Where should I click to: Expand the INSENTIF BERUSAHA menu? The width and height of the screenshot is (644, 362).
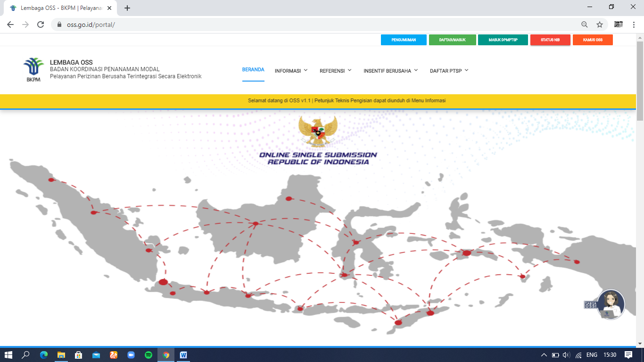point(391,71)
